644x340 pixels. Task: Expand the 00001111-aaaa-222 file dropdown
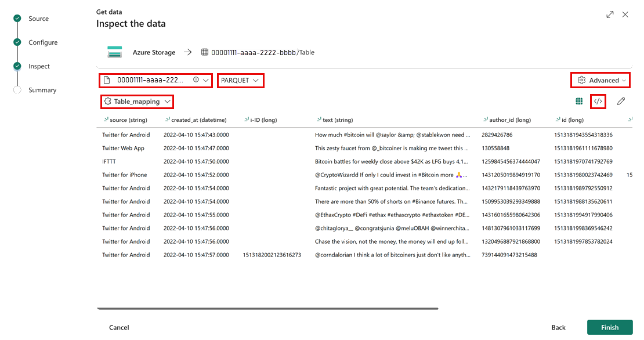[205, 81]
